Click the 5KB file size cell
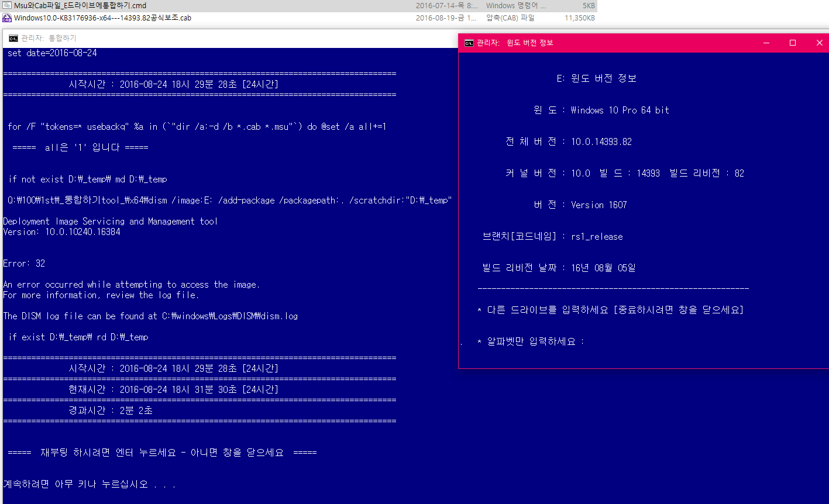 tap(589, 6)
